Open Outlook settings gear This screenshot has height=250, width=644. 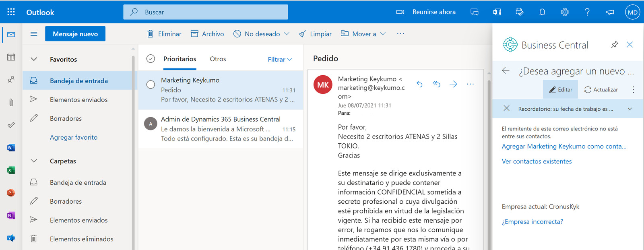[565, 12]
